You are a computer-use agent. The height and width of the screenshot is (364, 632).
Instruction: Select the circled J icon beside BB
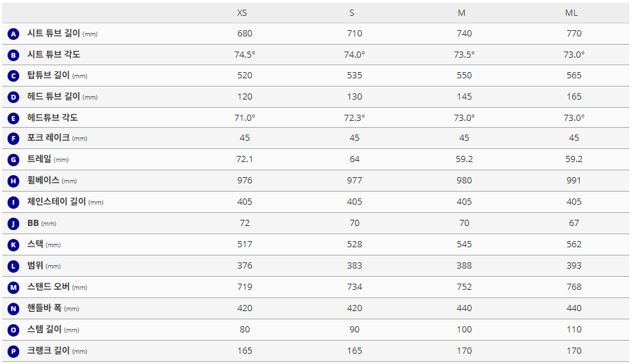[x=14, y=223]
